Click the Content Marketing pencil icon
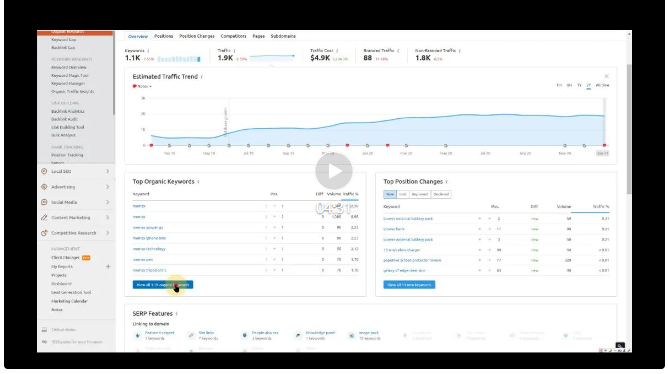Viewport: 668px width, 374px height. pos(44,217)
